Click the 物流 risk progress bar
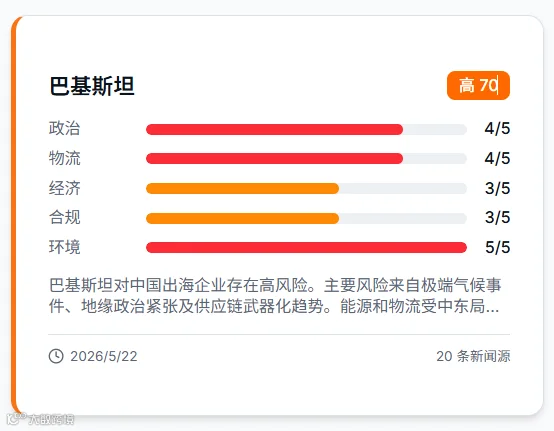Image resolution: width=554 pixels, height=431 pixels. pyautogui.click(x=306, y=159)
